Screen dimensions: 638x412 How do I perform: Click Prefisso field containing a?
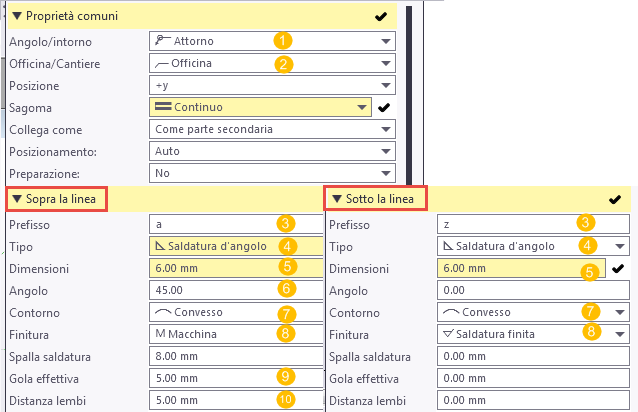pos(236,224)
